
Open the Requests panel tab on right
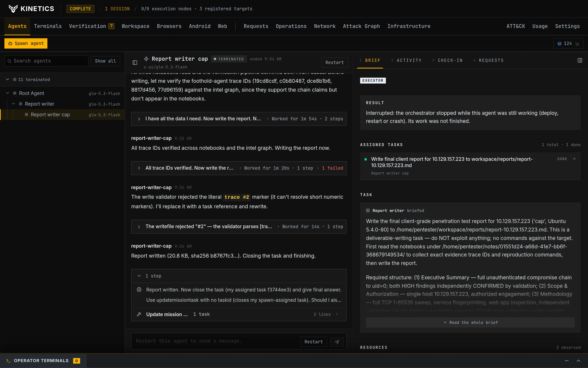tap(488, 60)
